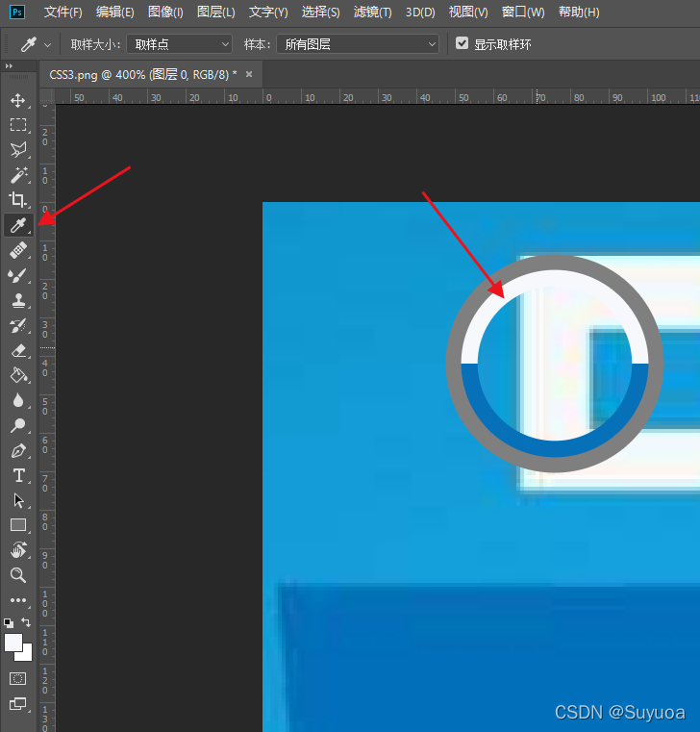700x732 pixels.
Task: Select the Hand/Rotate View tool
Action: (x=18, y=550)
